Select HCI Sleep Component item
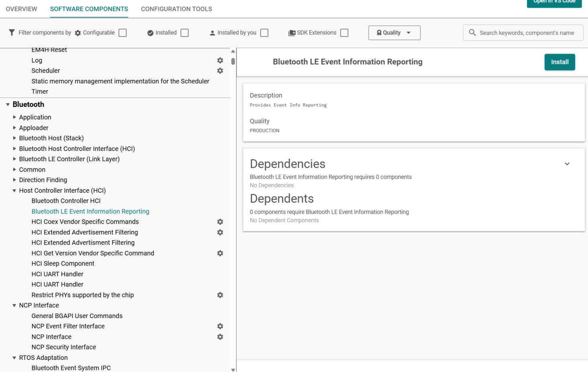This screenshot has width=588, height=372. point(63,264)
